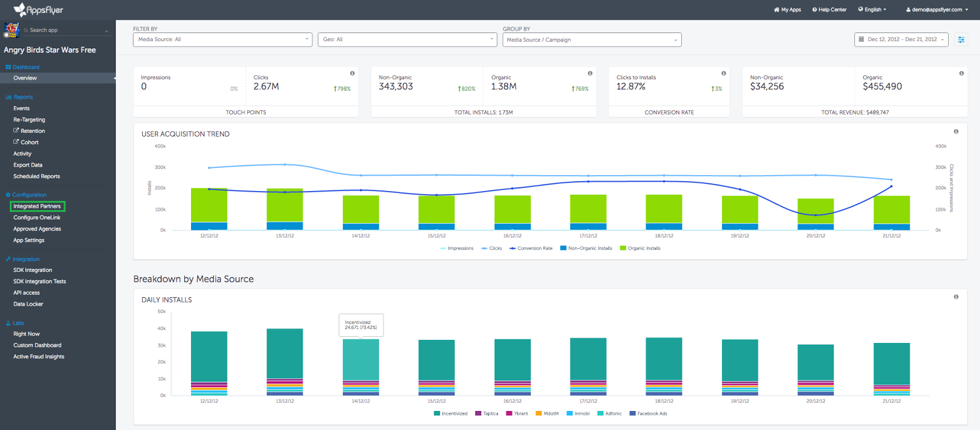
Task: Open Export Data page
Action: [x=28, y=165]
